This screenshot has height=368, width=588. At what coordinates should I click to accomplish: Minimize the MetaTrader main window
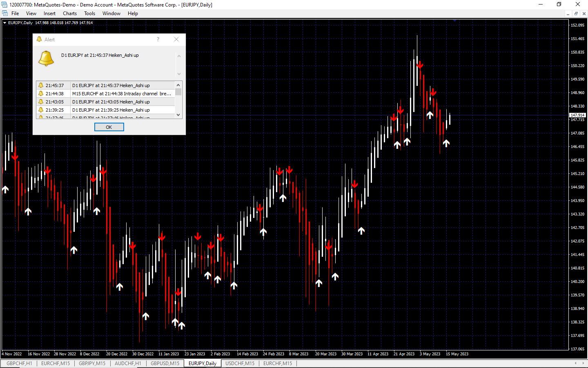[541, 4]
